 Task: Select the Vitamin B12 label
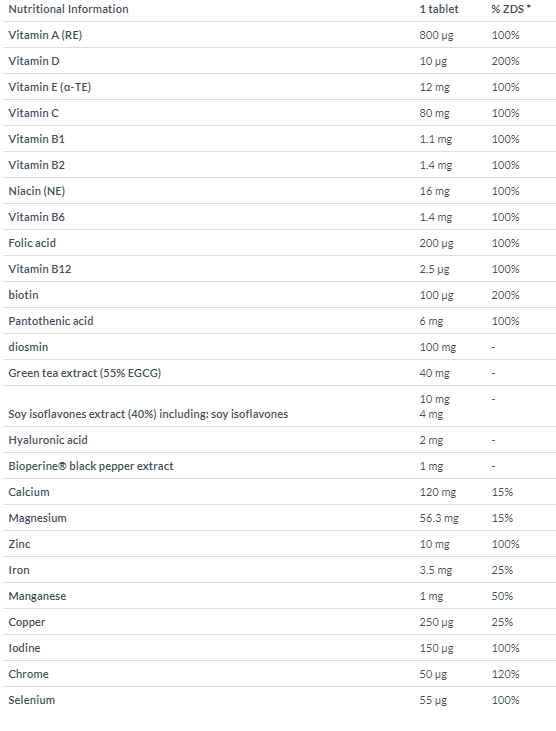point(40,269)
